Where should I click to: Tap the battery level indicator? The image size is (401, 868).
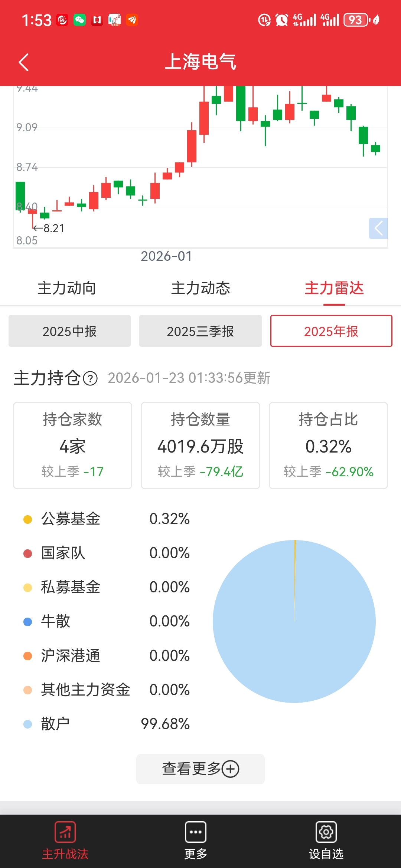pos(356,20)
